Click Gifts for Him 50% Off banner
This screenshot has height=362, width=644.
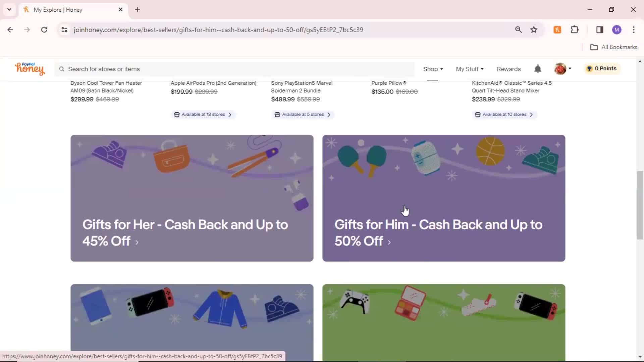click(x=444, y=198)
